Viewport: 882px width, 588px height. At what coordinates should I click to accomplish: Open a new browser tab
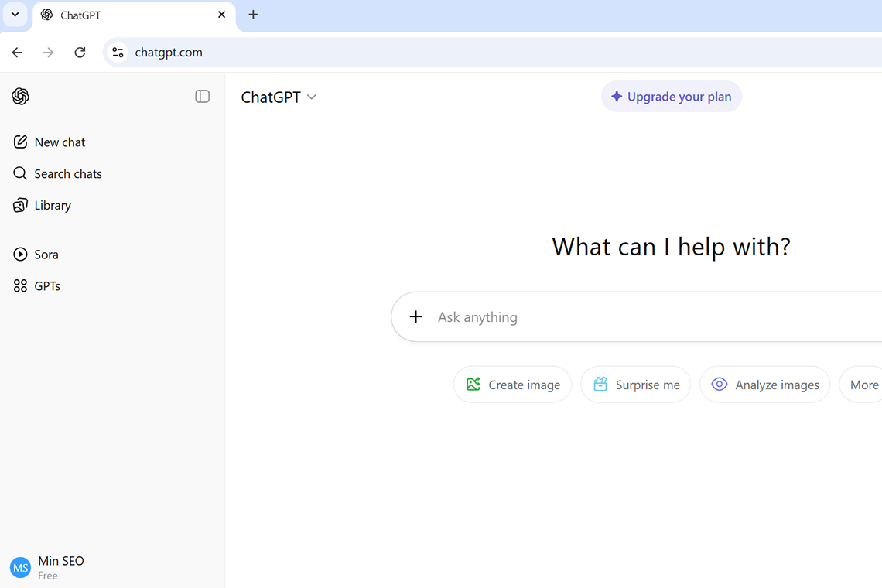click(253, 15)
